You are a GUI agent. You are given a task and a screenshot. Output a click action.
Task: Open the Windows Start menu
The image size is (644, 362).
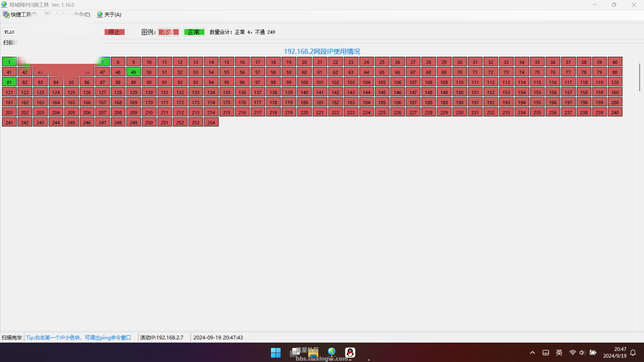click(x=276, y=353)
